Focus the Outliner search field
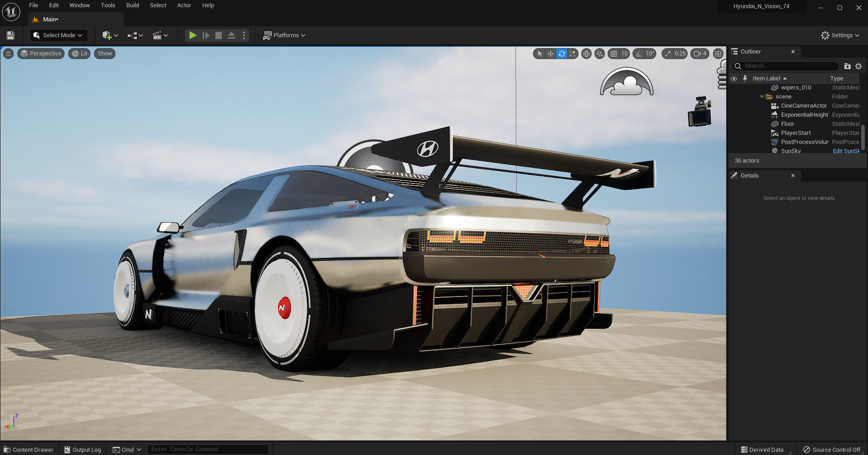The height and width of the screenshot is (455, 868). click(786, 66)
